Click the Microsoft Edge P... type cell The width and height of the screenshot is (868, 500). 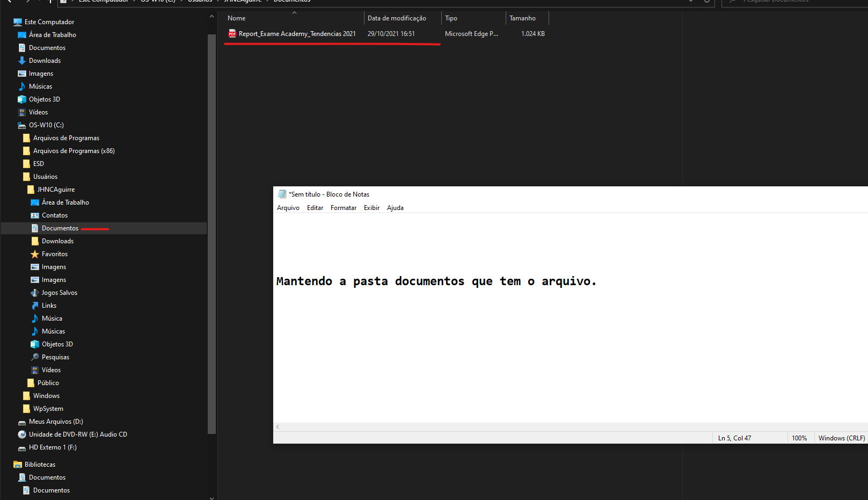pyautogui.click(x=471, y=34)
